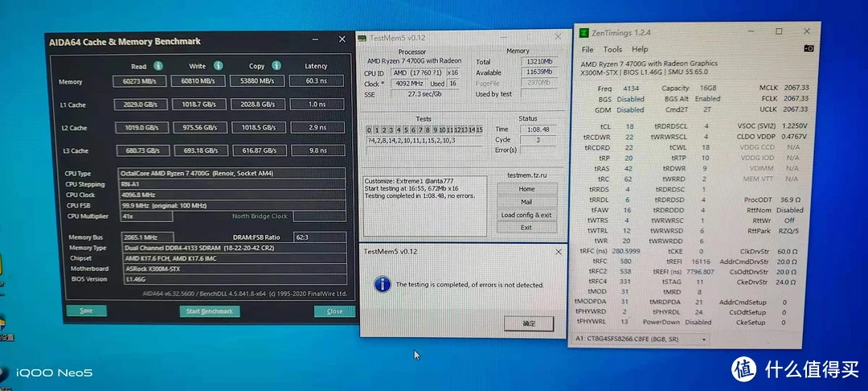Image resolution: width=868 pixels, height=391 pixels.
Task: Click Save in AIDA64 benchmark window
Action: (x=86, y=311)
